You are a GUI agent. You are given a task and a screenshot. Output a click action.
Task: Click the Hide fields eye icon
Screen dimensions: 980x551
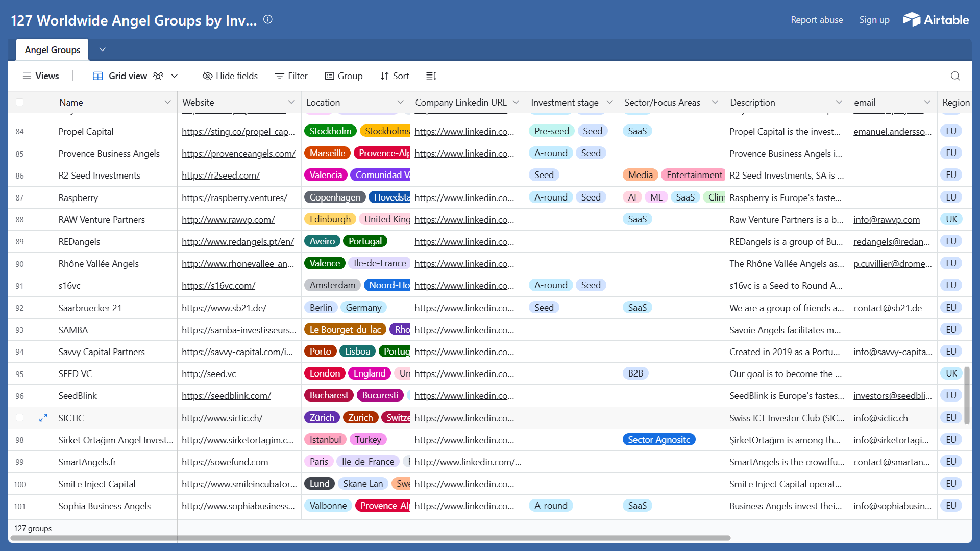[x=207, y=76]
